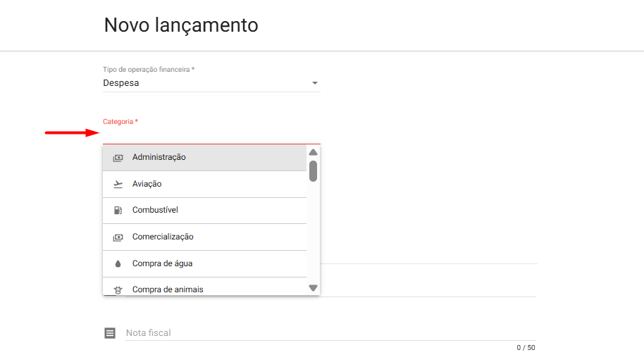Select the Comercialização category option
This screenshot has width=644, height=362.
coord(163,237)
